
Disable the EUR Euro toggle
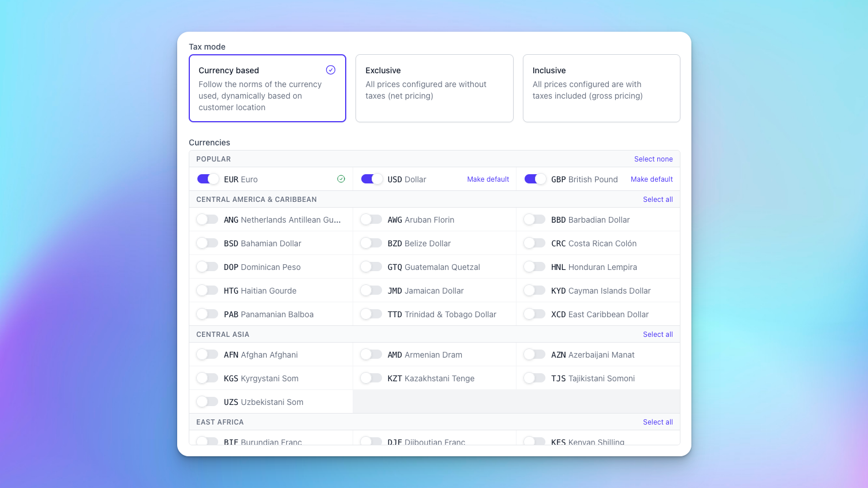pyautogui.click(x=208, y=179)
